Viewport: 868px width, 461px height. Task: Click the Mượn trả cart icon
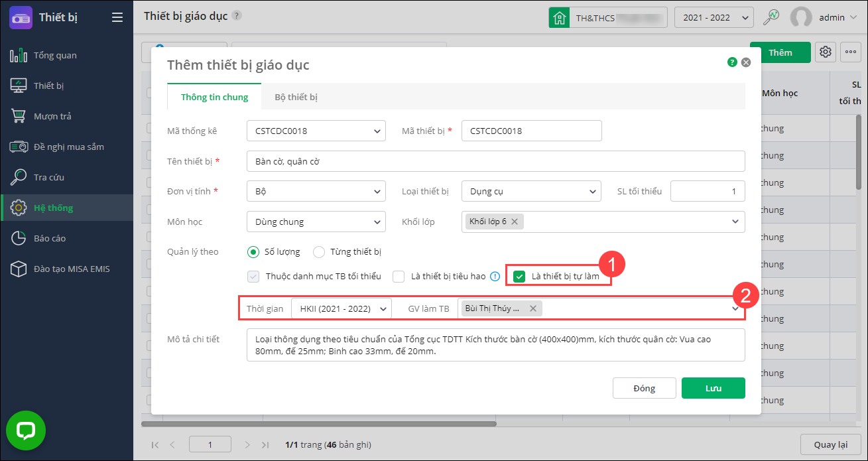pos(19,116)
